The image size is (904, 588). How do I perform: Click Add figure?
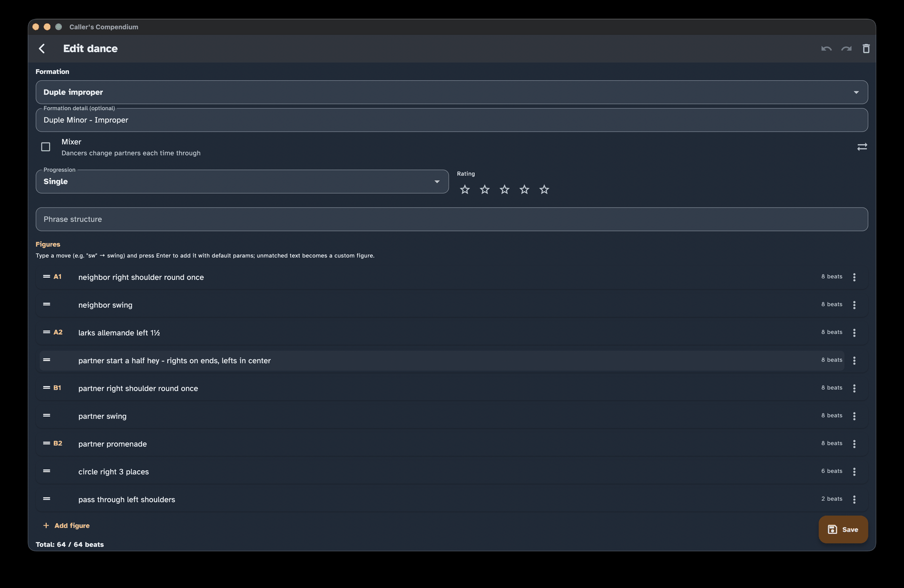click(66, 525)
